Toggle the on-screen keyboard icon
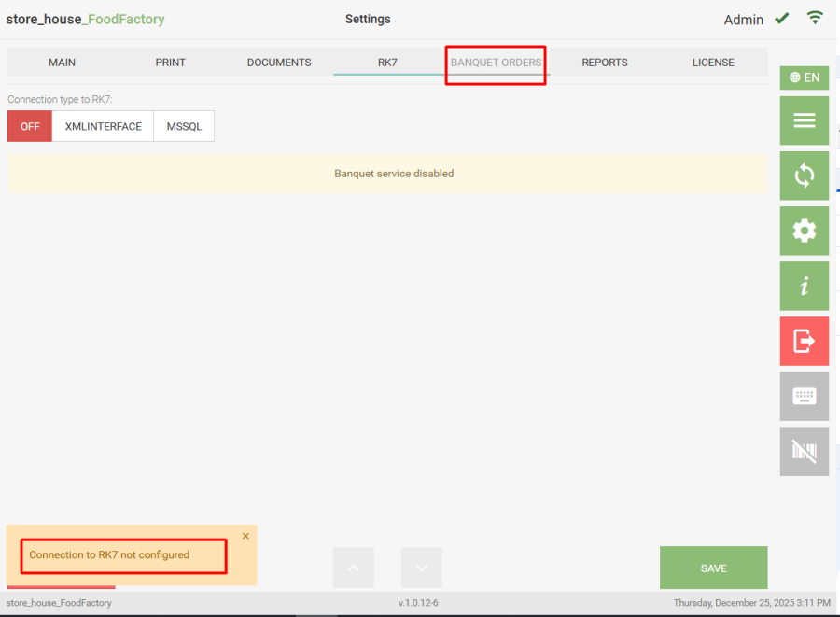The width and height of the screenshot is (840, 617). [x=804, y=396]
